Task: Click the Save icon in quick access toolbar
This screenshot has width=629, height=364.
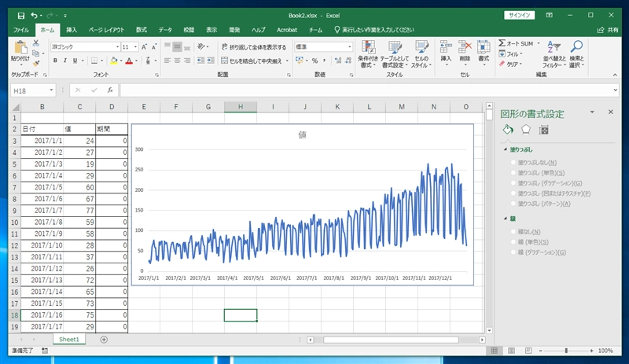Action: [21, 16]
